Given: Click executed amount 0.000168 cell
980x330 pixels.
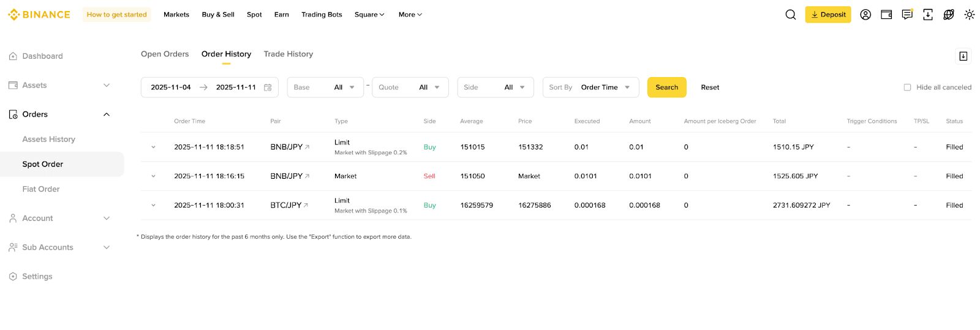Looking at the screenshot, I should 590,205.
